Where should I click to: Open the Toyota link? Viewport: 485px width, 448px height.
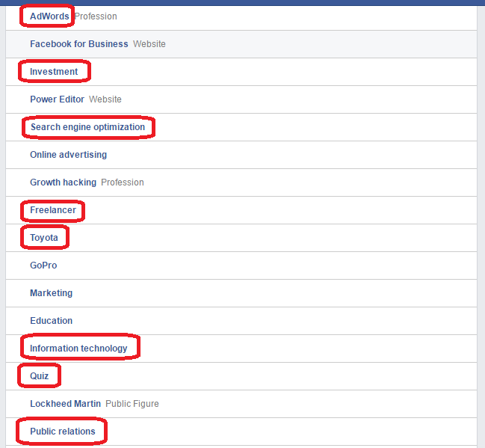coord(44,238)
